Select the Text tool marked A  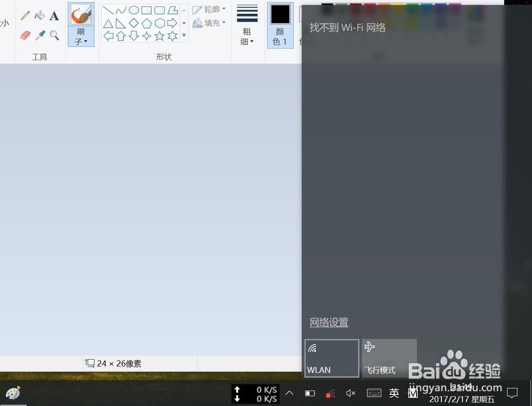(x=54, y=15)
